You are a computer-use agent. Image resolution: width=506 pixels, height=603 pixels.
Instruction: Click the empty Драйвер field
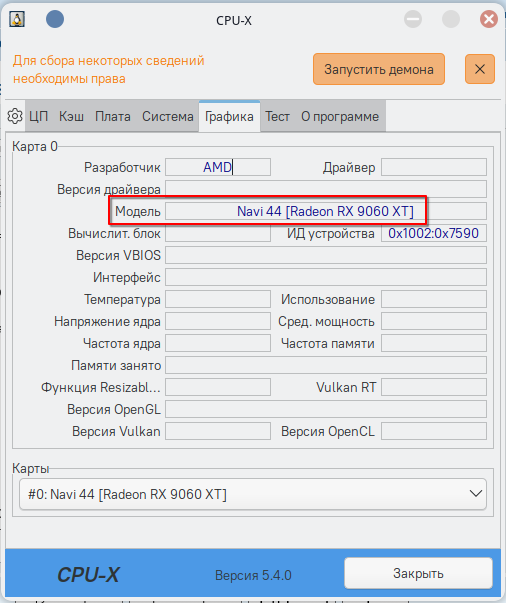coord(434,167)
